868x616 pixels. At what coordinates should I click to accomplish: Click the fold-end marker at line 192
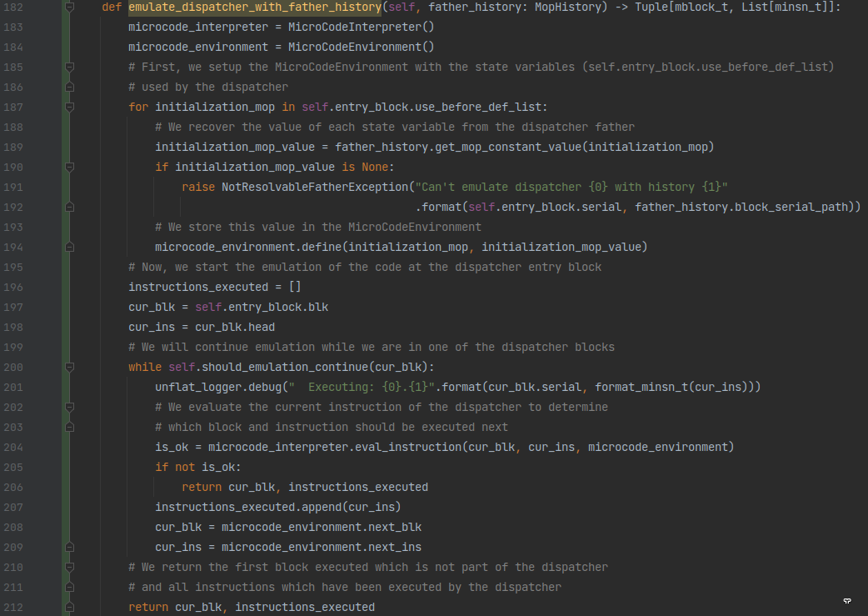pos(69,207)
